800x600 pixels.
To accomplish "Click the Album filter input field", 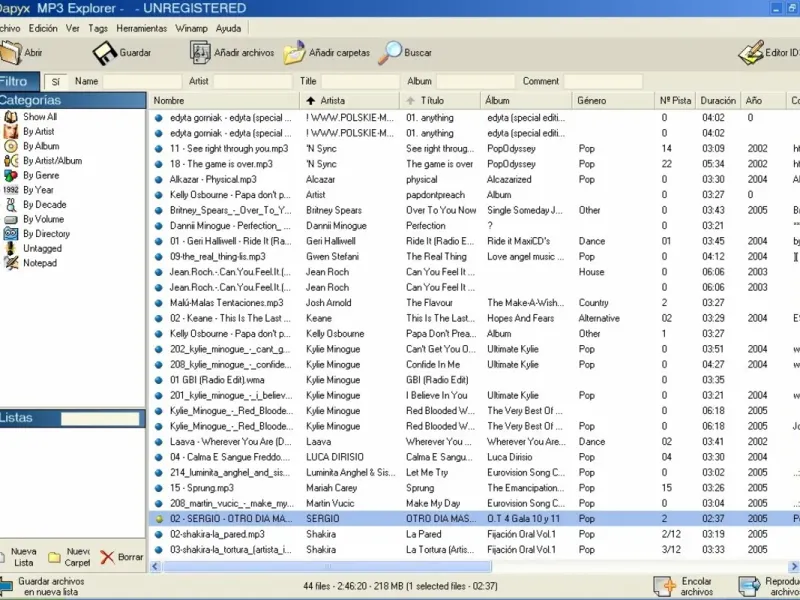I will pyautogui.click(x=476, y=82).
